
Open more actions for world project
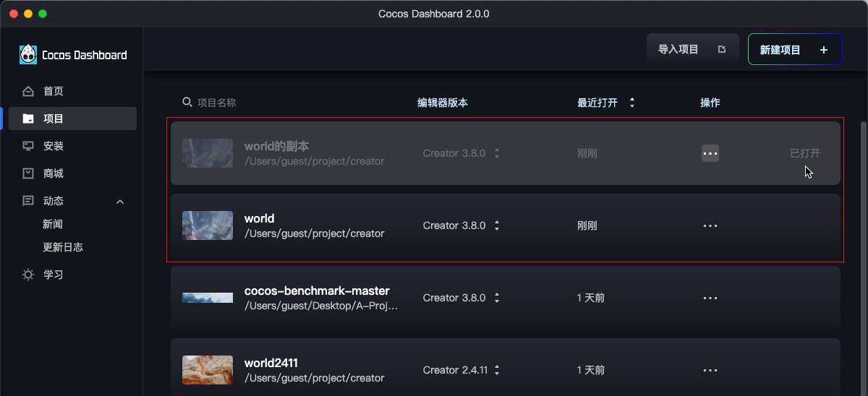pyautogui.click(x=710, y=225)
